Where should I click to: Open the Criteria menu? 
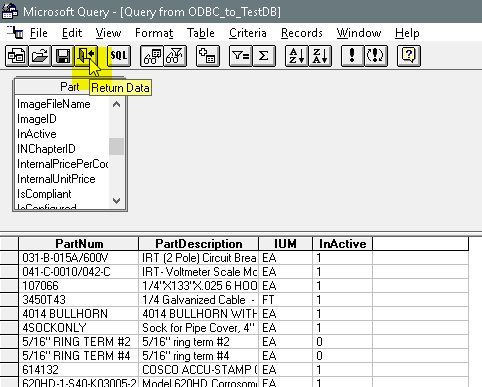pyautogui.click(x=248, y=33)
